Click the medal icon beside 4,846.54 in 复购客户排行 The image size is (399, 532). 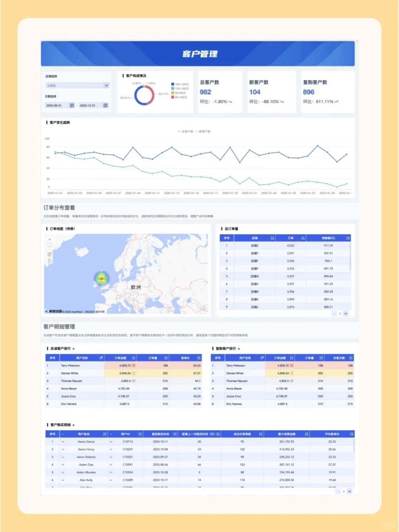pos(291,374)
